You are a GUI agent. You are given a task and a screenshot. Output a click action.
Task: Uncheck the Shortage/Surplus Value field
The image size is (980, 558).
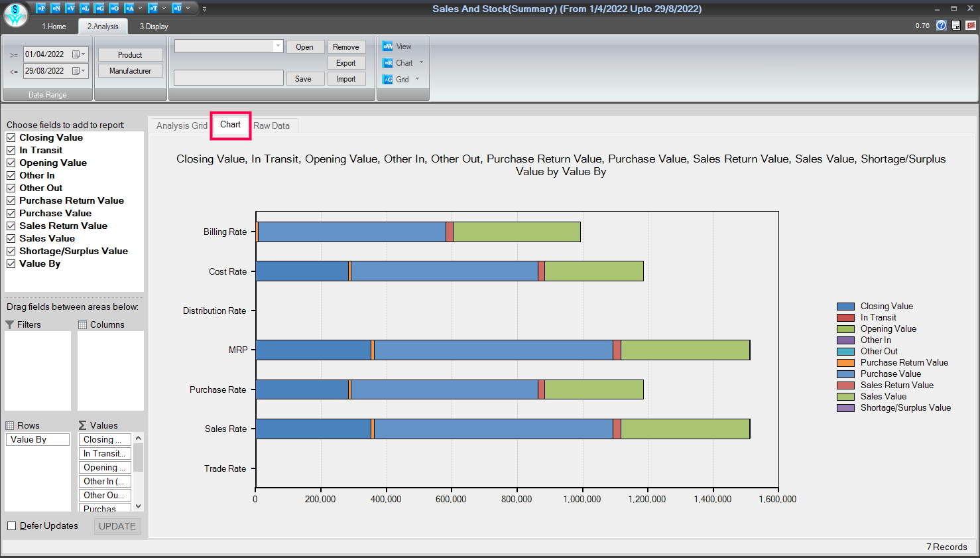click(x=11, y=251)
